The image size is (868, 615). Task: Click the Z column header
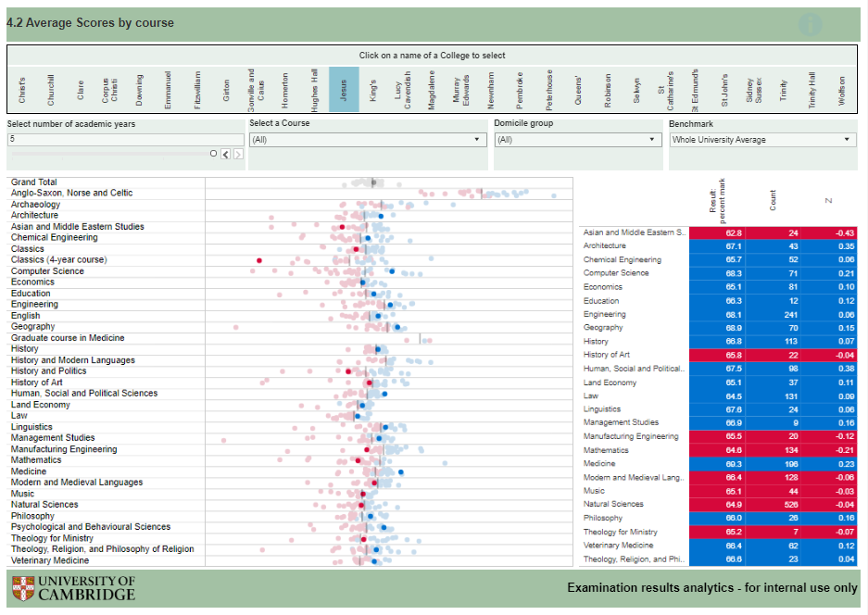[826, 200]
